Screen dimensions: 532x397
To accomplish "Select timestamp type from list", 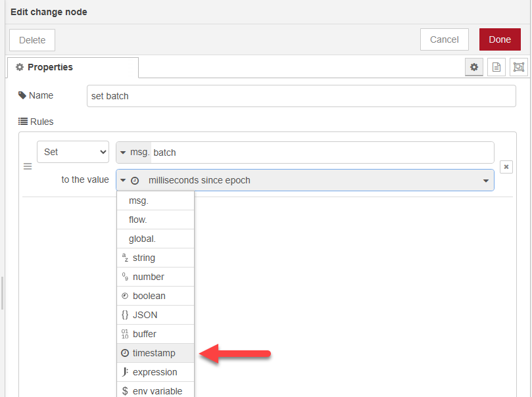I will click(x=155, y=353).
